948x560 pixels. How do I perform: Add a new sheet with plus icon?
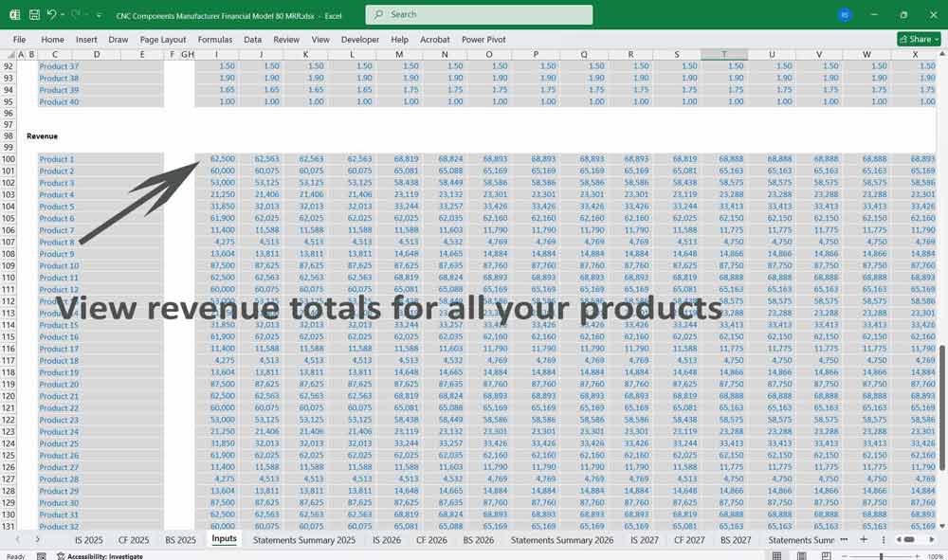coord(864,539)
